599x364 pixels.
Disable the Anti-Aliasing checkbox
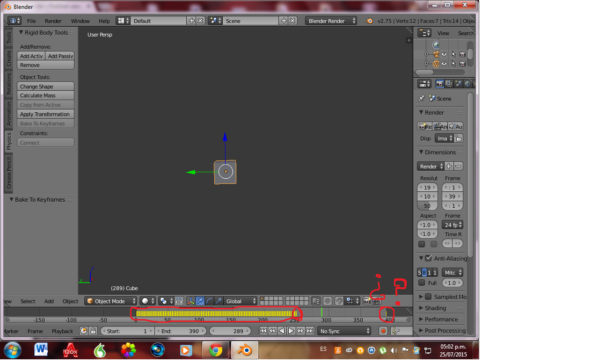point(428,258)
